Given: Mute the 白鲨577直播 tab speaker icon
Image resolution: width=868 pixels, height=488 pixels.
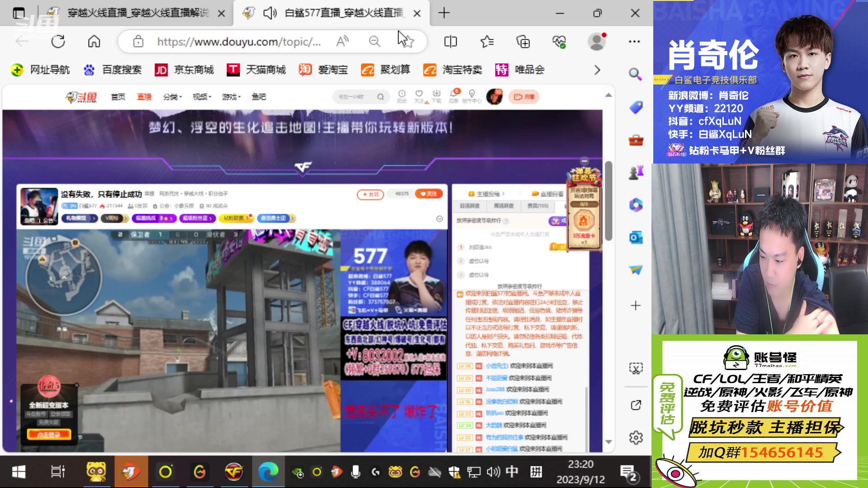Looking at the screenshot, I should (270, 13).
